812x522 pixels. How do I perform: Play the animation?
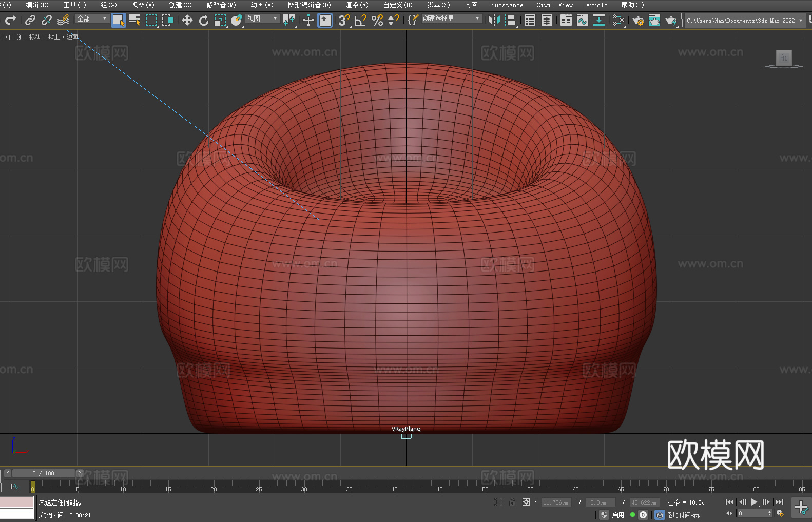pyautogui.click(x=755, y=502)
